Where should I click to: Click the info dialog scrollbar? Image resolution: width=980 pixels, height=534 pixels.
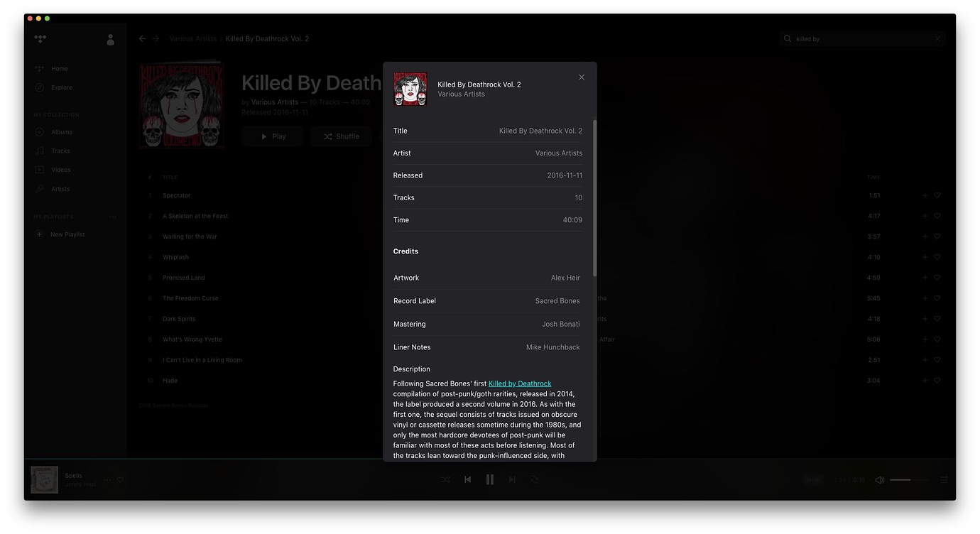point(595,197)
